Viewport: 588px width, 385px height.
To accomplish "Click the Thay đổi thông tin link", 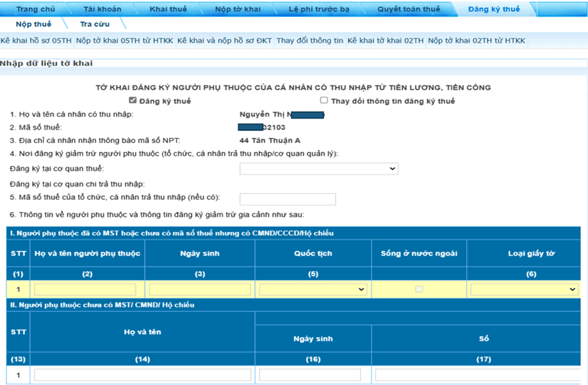I will click(x=309, y=41).
